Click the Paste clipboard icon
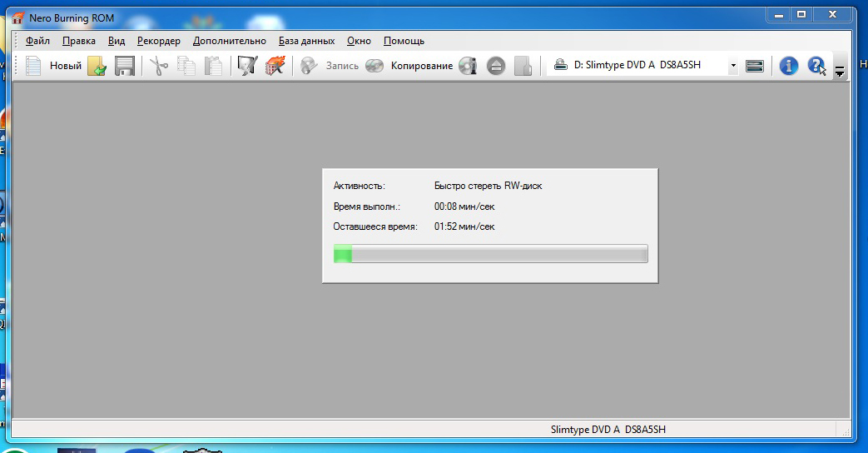 (213, 66)
